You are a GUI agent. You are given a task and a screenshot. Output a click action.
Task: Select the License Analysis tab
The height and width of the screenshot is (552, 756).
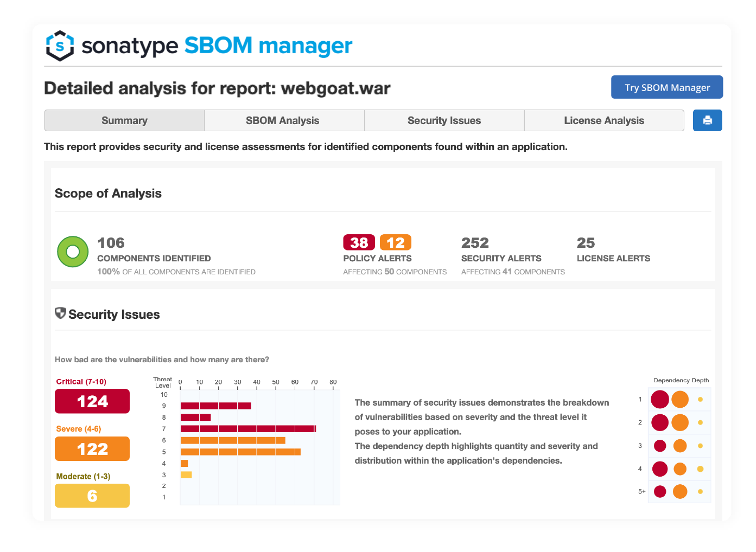[604, 120]
